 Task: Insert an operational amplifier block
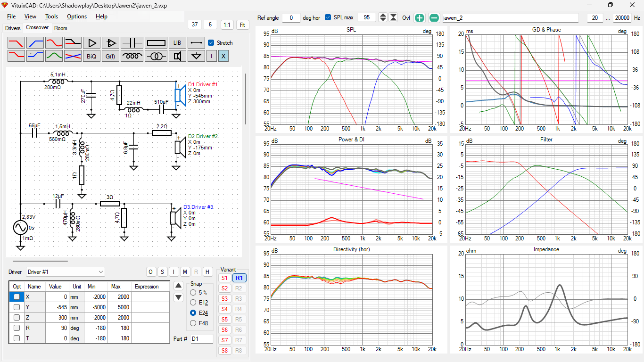(x=110, y=42)
